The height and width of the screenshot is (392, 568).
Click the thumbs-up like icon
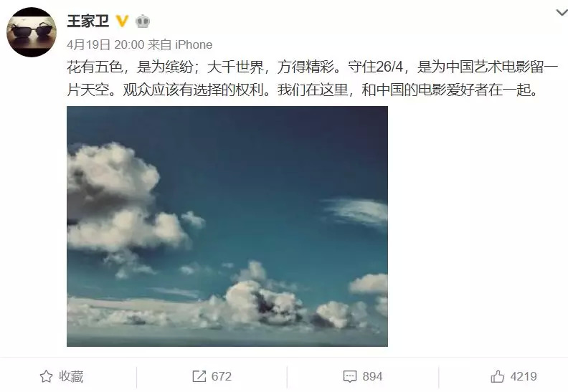point(498,376)
